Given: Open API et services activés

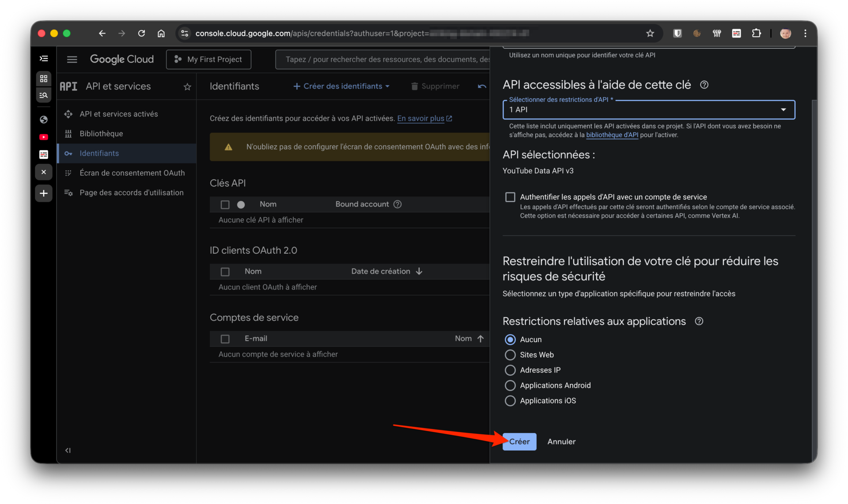Looking at the screenshot, I should [127, 114].
